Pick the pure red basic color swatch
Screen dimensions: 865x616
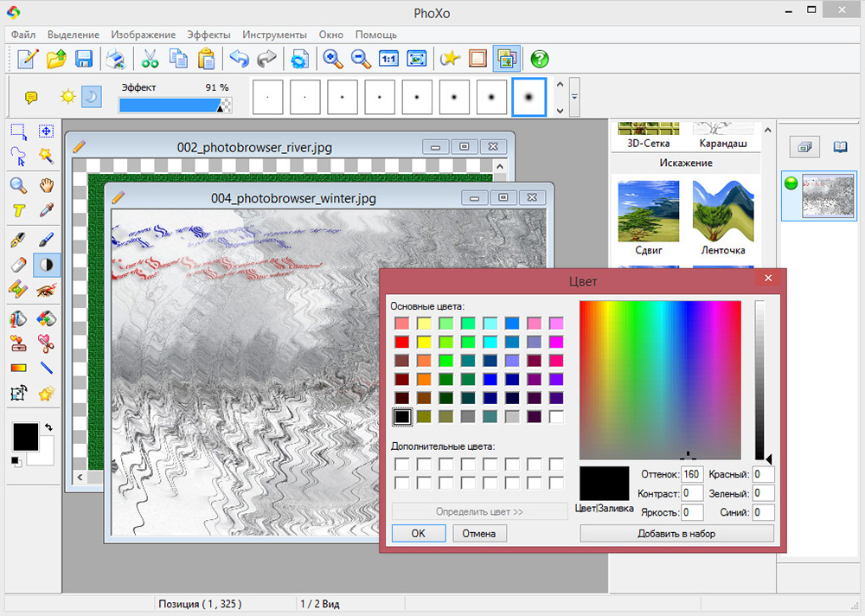click(x=401, y=342)
